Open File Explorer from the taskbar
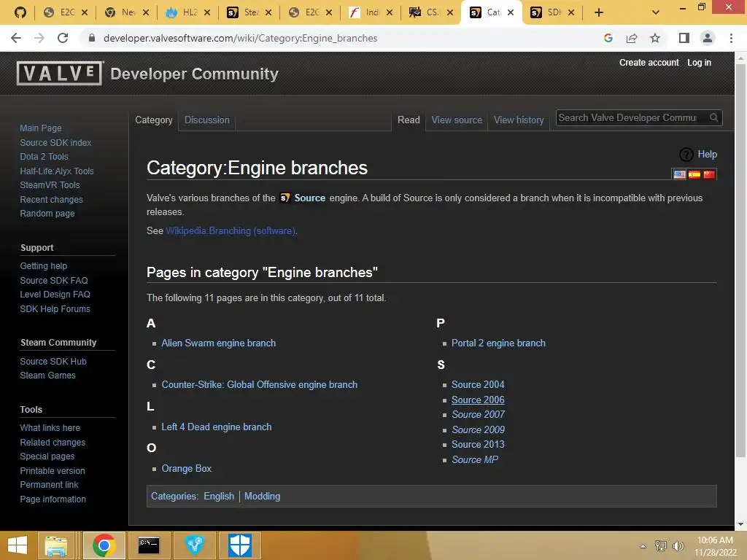 pos(56,545)
